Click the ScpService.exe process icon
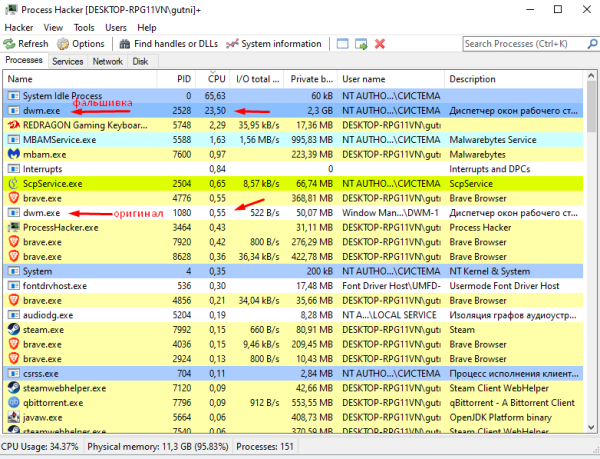600x459 pixels. 13,184
